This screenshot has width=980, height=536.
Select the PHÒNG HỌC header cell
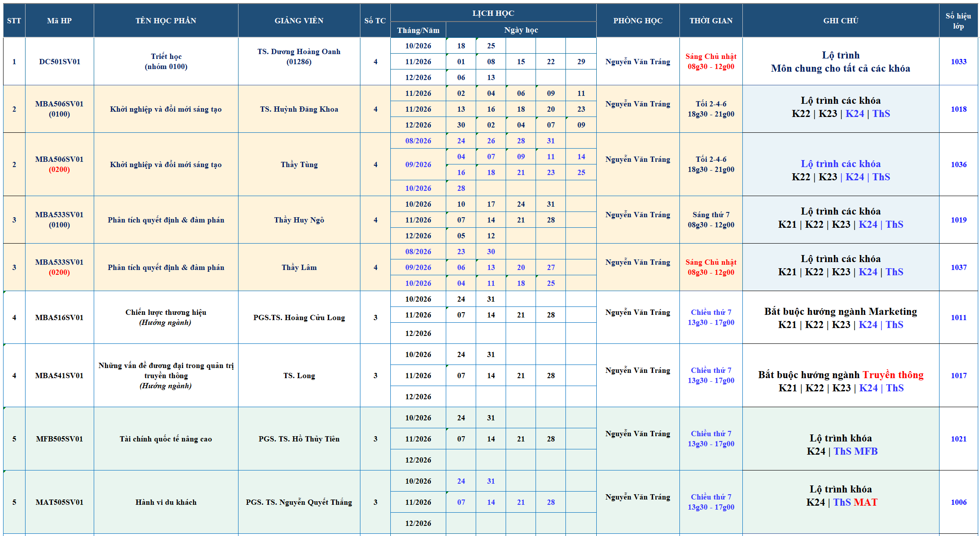pos(638,21)
